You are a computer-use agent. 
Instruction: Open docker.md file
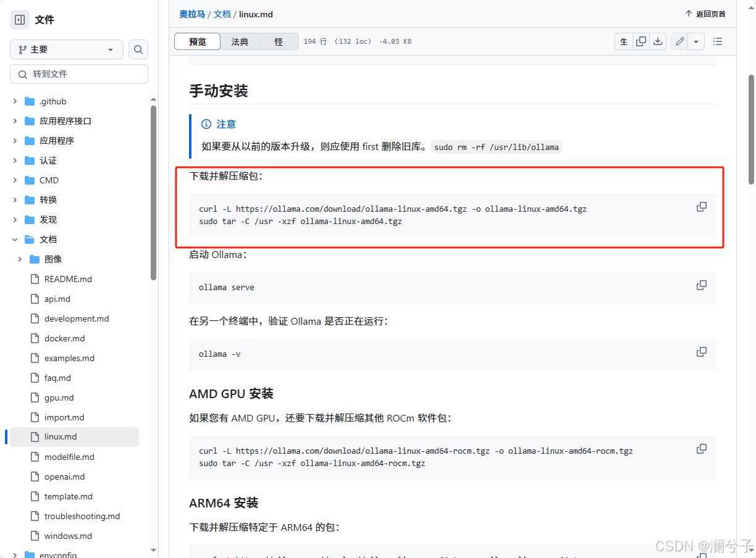(x=65, y=338)
